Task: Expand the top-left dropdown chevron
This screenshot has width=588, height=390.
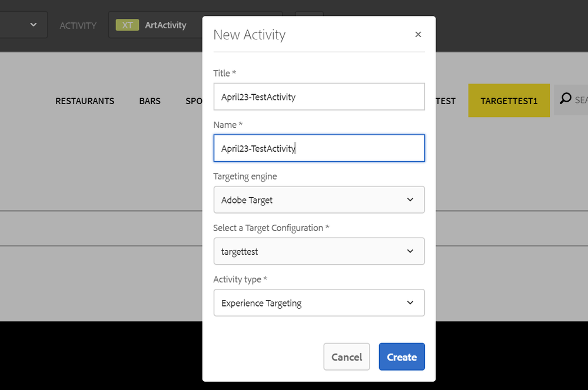Action: [x=34, y=25]
